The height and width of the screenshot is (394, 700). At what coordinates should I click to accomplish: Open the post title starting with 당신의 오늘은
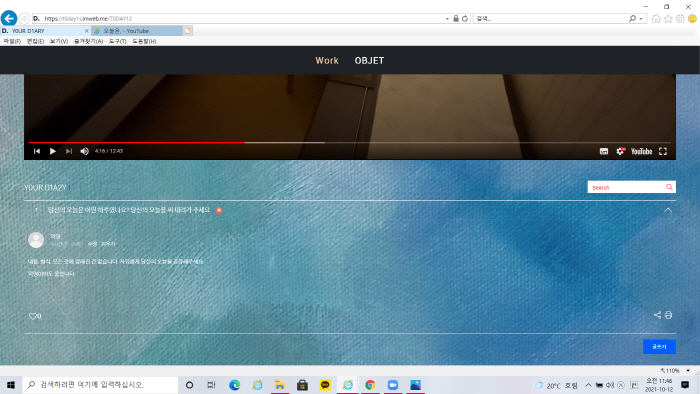129,210
